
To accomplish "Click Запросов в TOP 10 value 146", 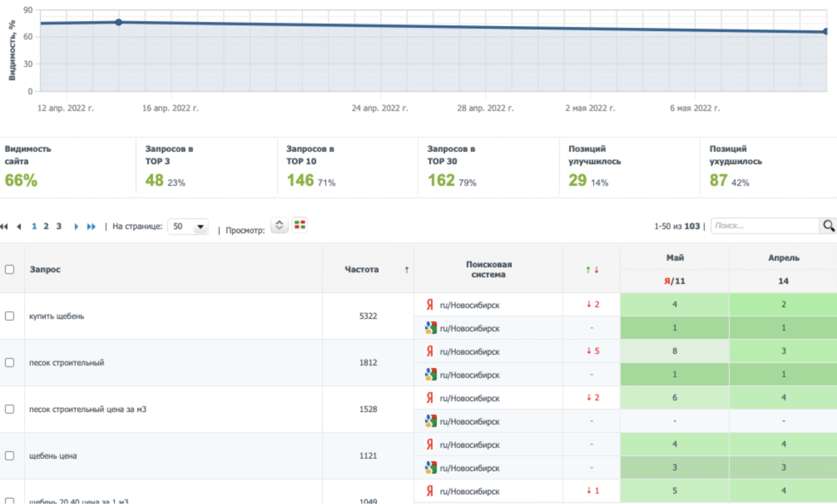I will click(x=300, y=180).
